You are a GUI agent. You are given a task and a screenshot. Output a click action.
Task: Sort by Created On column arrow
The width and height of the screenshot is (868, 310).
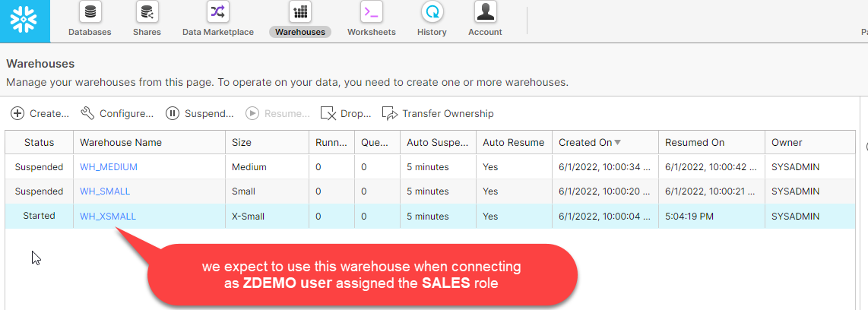pos(618,143)
